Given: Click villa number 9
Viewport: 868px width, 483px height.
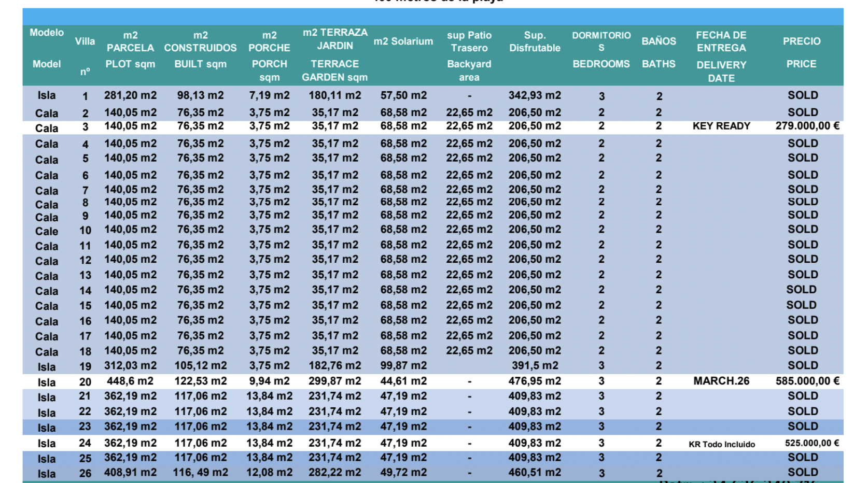Looking at the screenshot, I should (85, 216).
